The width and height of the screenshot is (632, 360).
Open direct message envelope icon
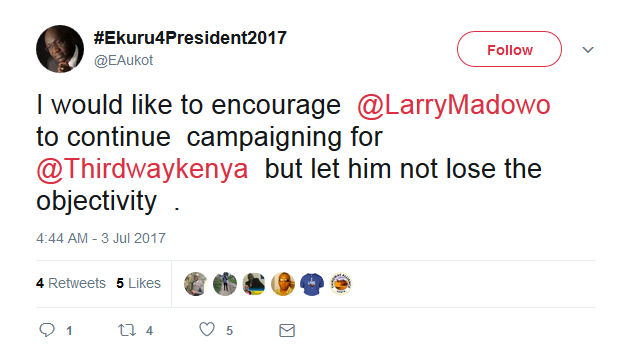click(287, 331)
